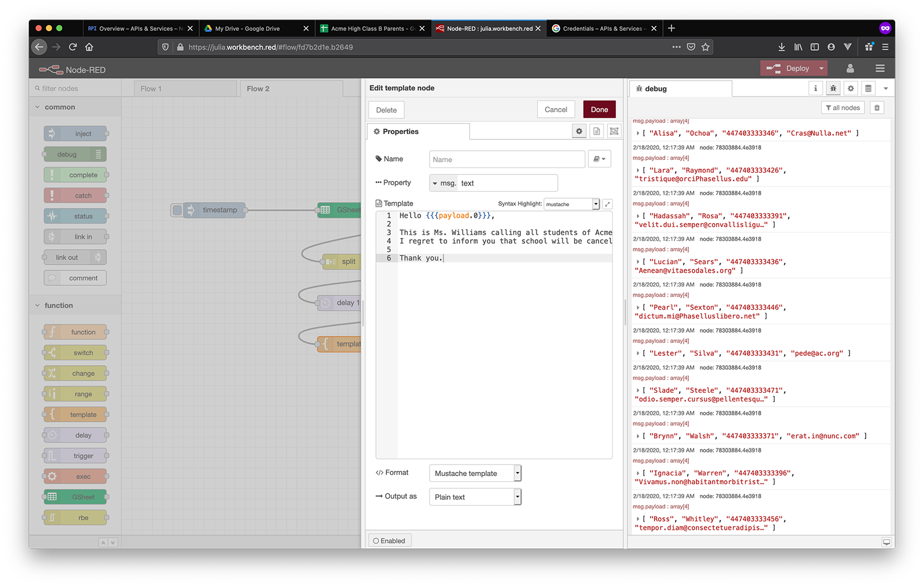Focus the filter nodes search box
Image resolution: width=924 pixels, height=587 pixels.
click(x=75, y=88)
